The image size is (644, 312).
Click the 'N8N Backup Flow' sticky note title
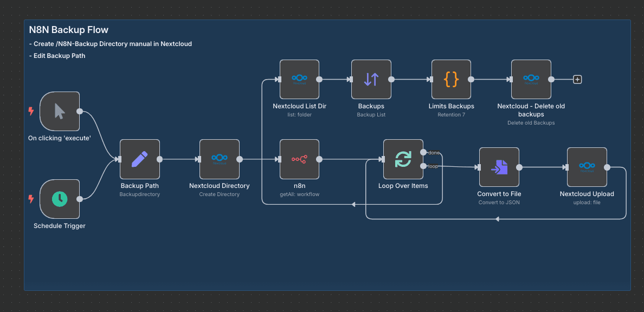(x=69, y=30)
